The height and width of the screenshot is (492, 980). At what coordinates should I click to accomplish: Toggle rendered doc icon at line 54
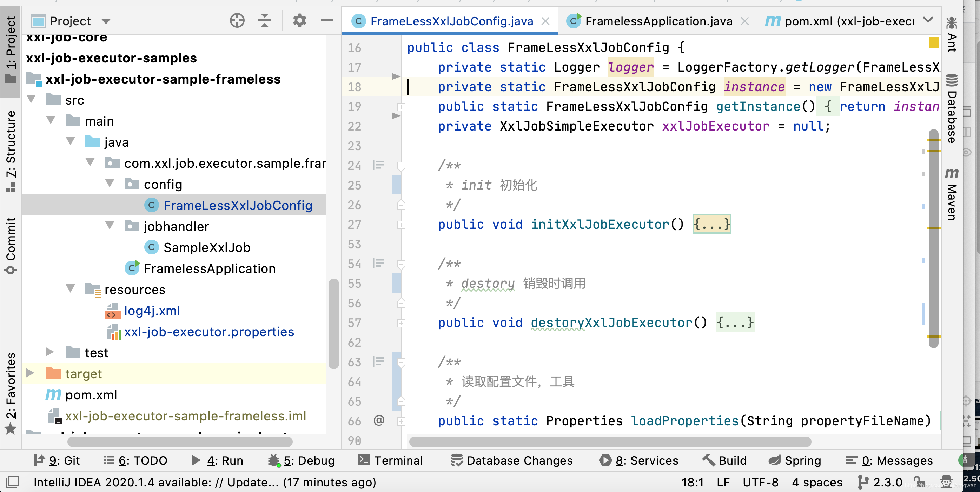[x=378, y=263]
